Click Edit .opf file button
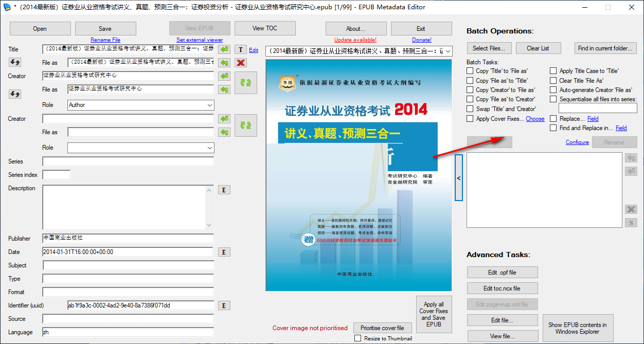 tap(503, 272)
